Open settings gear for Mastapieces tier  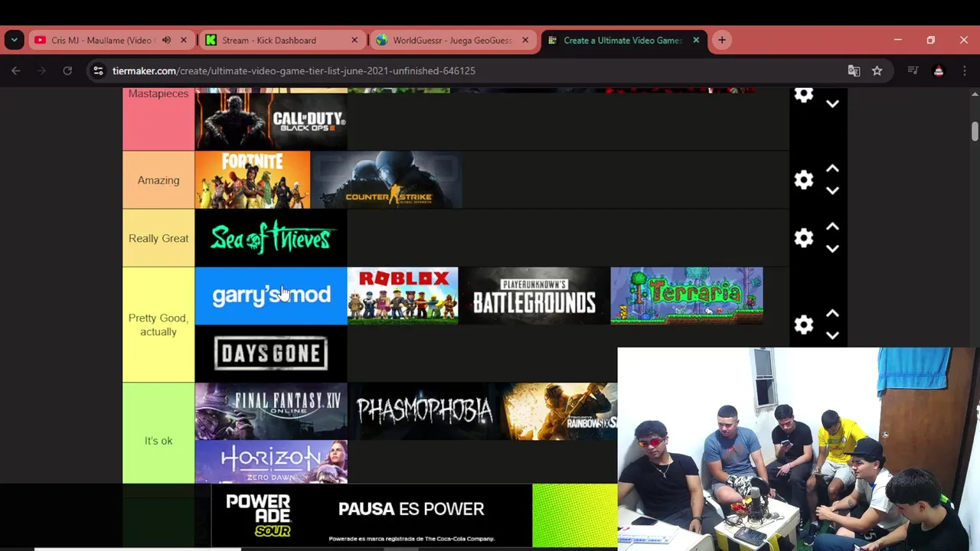coord(803,95)
